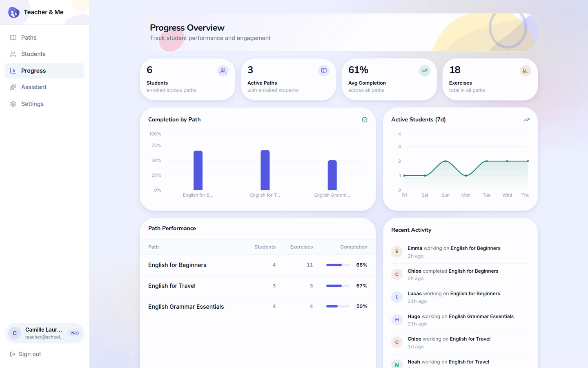This screenshot has width=588, height=368.
Task: Click Emma's avatar in Recent Activity
Action: pos(397,251)
